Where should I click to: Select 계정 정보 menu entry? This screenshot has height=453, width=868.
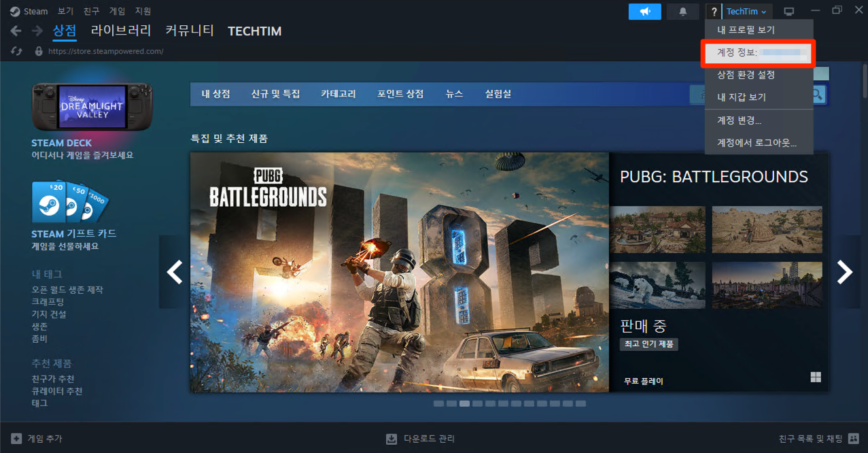pos(759,52)
